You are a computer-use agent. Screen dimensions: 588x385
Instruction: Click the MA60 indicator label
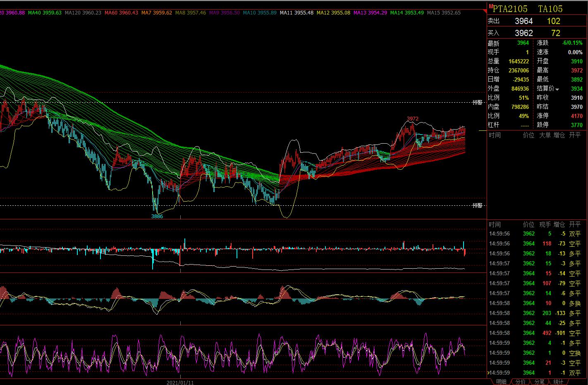[x=121, y=13]
